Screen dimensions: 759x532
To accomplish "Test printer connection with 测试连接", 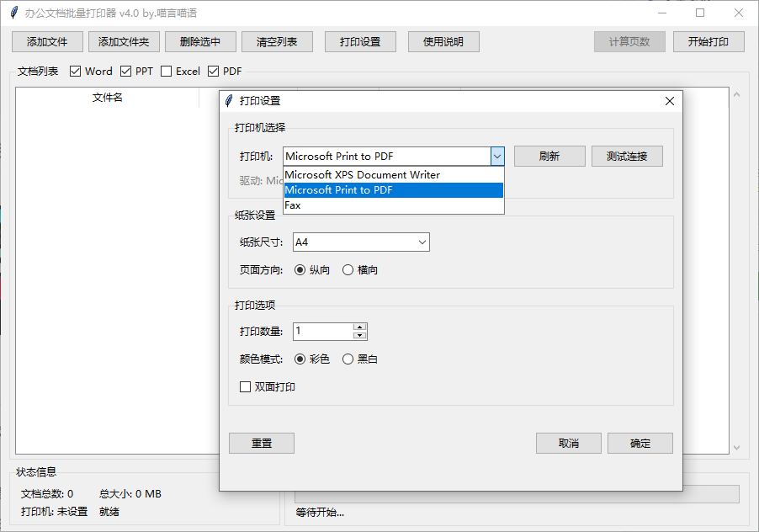I will [627, 156].
